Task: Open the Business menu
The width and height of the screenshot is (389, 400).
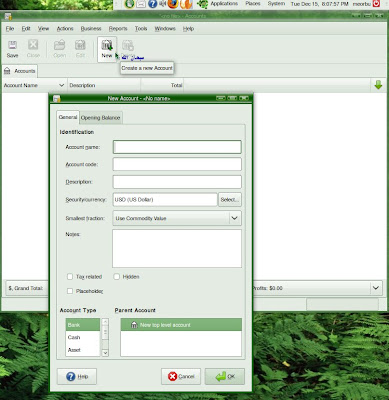Action: pyautogui.click(x=91, y=29)
